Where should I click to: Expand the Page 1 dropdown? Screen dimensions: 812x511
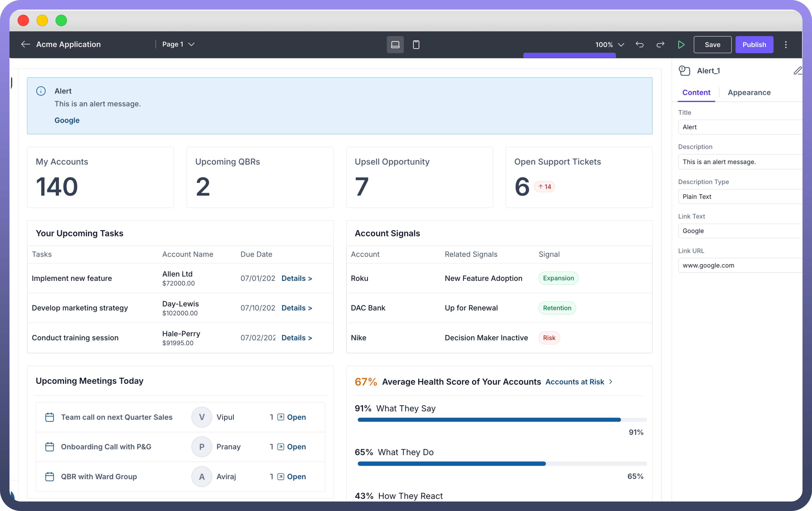coord(178,44)
